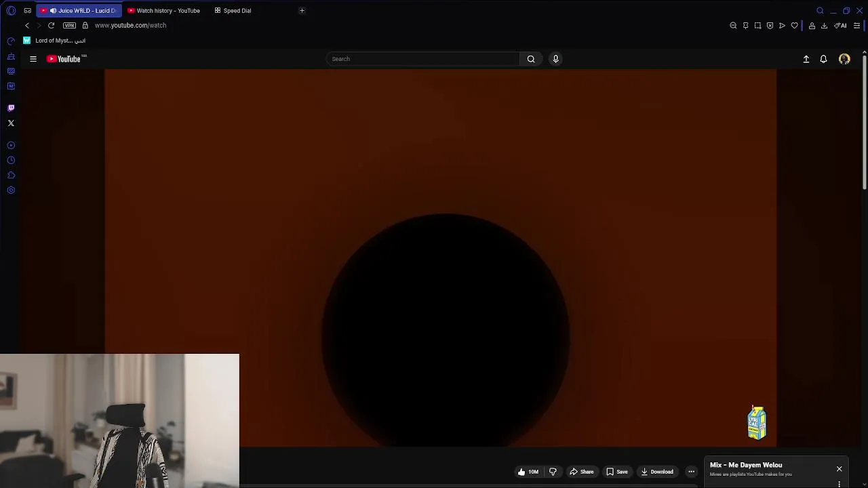Viewport: 868px width, 488px height.
Task: Toggle the VPN badge
Action: pos(69,26)
